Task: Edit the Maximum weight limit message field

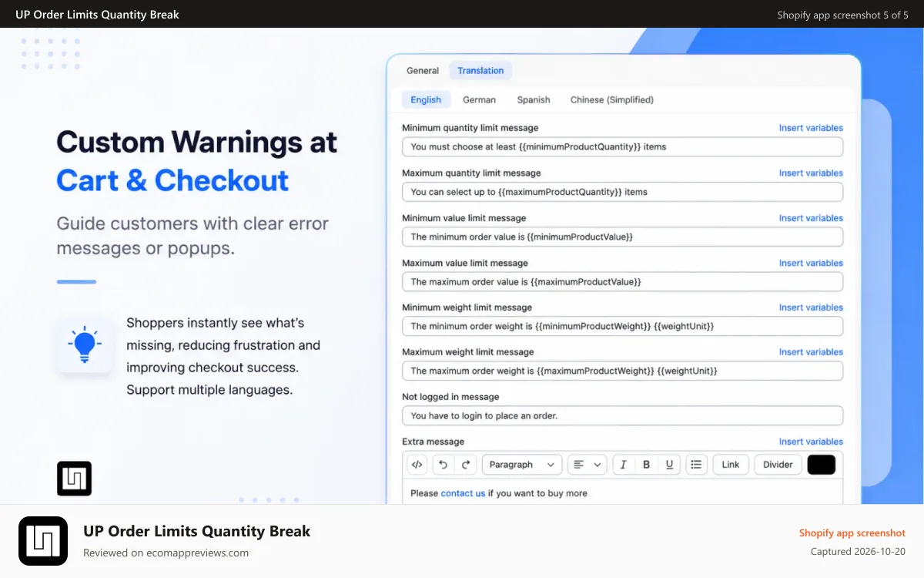Action: [x=622, y=371]
